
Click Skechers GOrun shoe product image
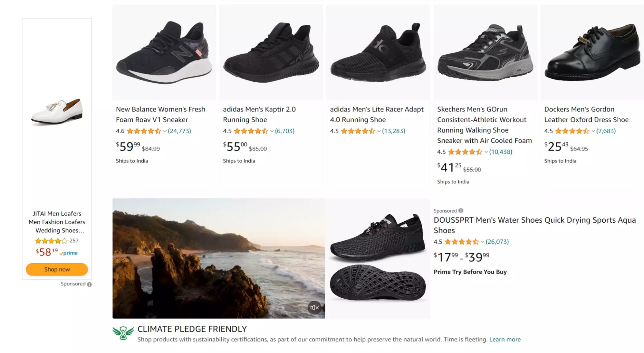point(485,52)
